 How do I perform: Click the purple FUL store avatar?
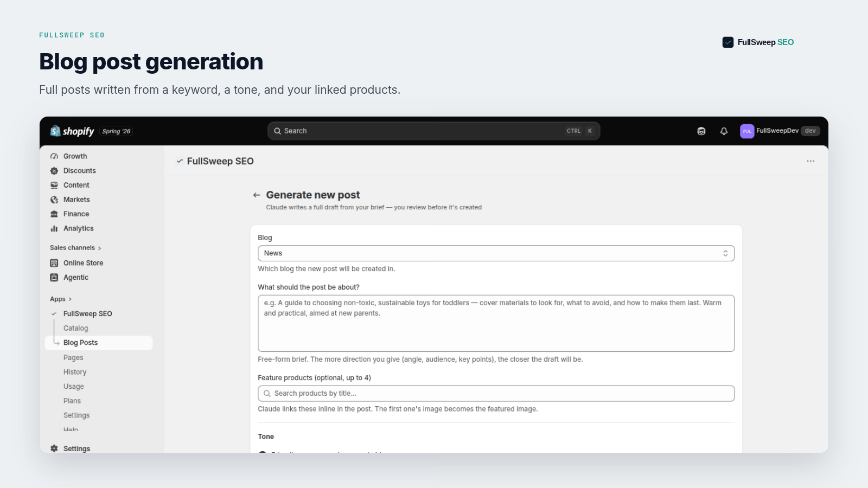[747, 131]
